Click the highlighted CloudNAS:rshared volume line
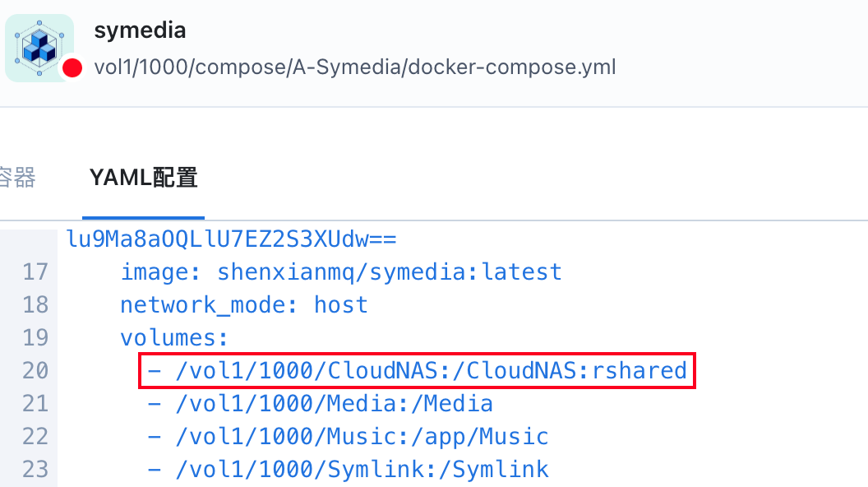Image resolution: width=868 pixels, height=487 pixels. pos(417,371)
